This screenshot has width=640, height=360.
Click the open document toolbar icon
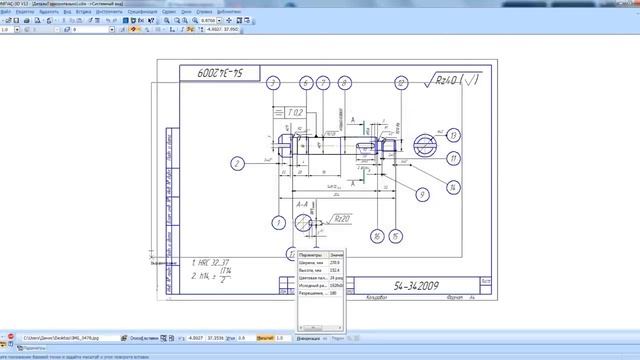pyautogui.click(x=9, y=20)
